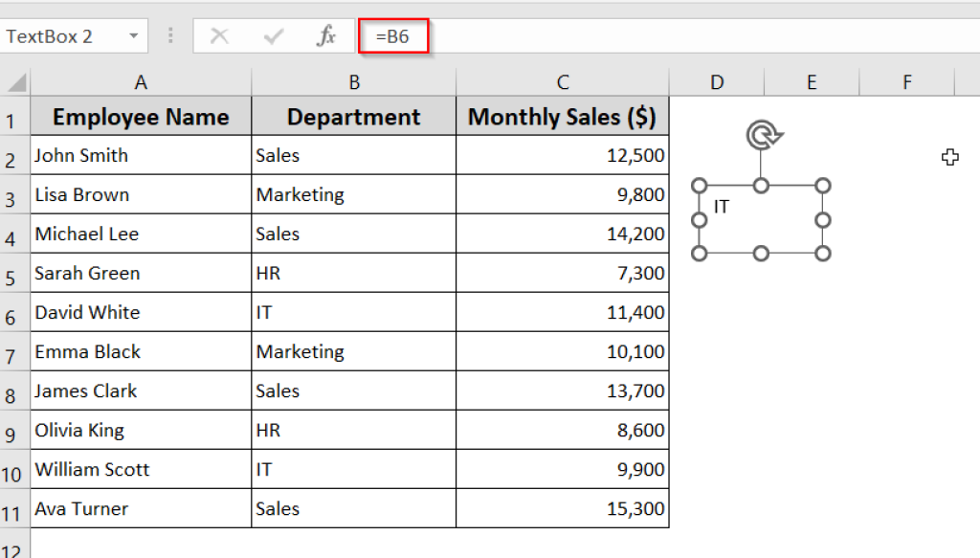The width and height of the screenshot is (980, 558).
Task: Click the cell containing John Smith
Action: click(x=141, y=155)
